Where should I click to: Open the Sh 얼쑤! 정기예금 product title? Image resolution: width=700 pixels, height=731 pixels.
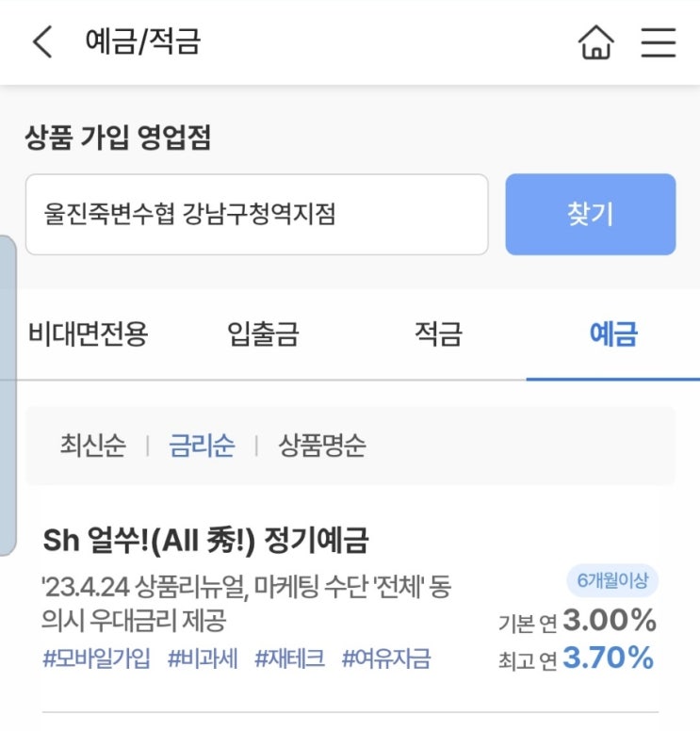point(205,541)
